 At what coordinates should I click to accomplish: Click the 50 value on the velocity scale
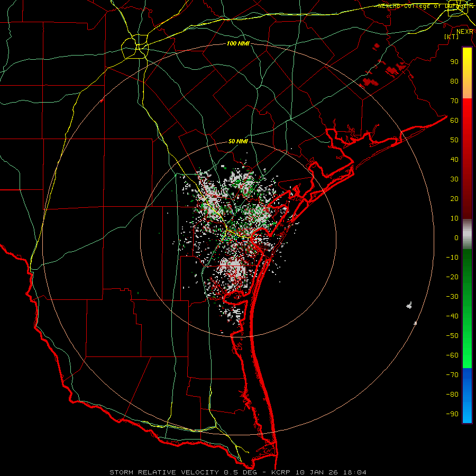(454, 140)
